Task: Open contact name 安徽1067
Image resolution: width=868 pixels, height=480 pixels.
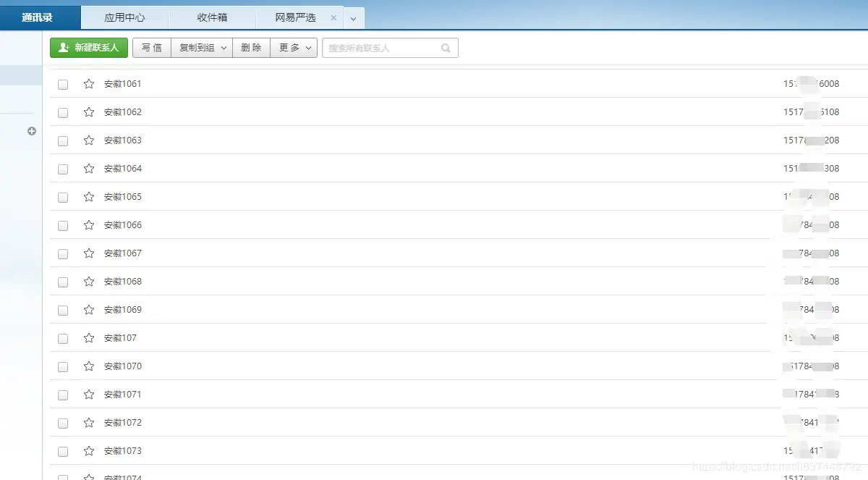Action: point(123,253)
